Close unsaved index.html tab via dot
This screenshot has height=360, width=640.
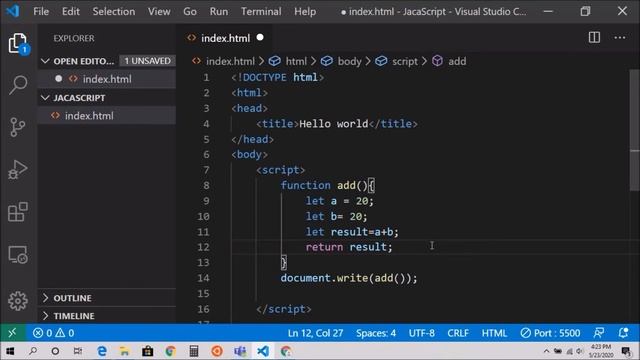(260, 38)
